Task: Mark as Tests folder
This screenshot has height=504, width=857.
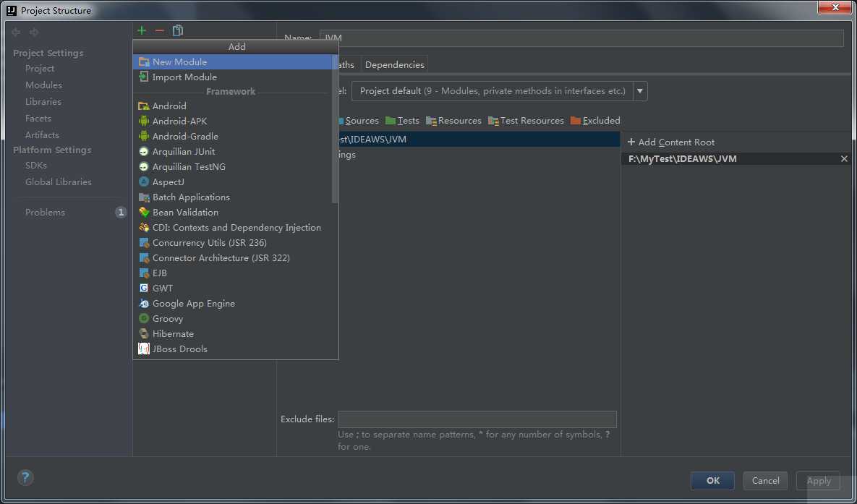Action: tap(402, 121)
